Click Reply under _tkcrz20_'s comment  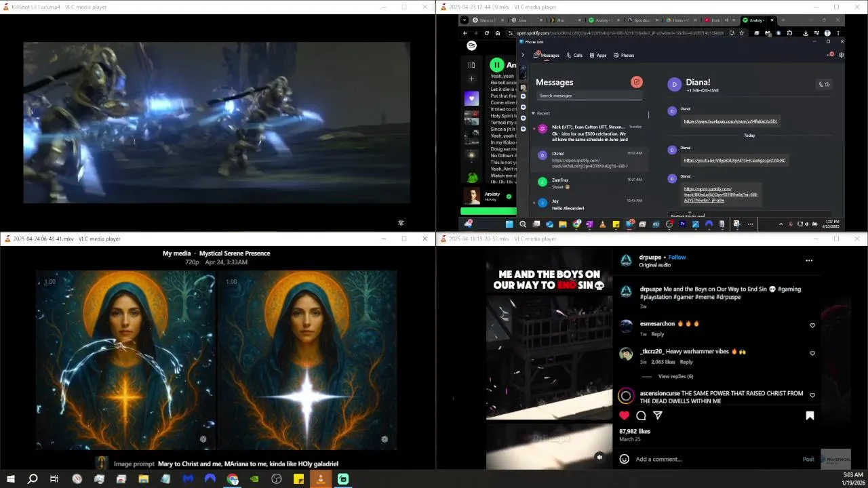coord(686,362)
